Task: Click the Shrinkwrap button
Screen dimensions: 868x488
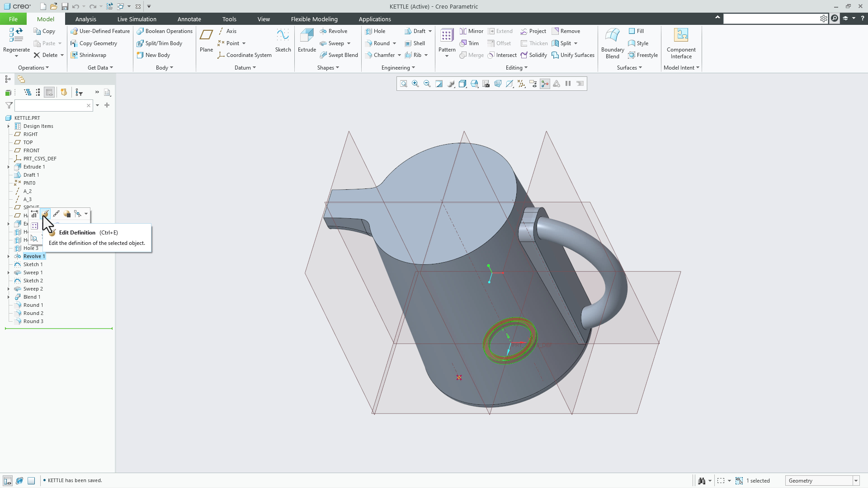Action: 89,55
